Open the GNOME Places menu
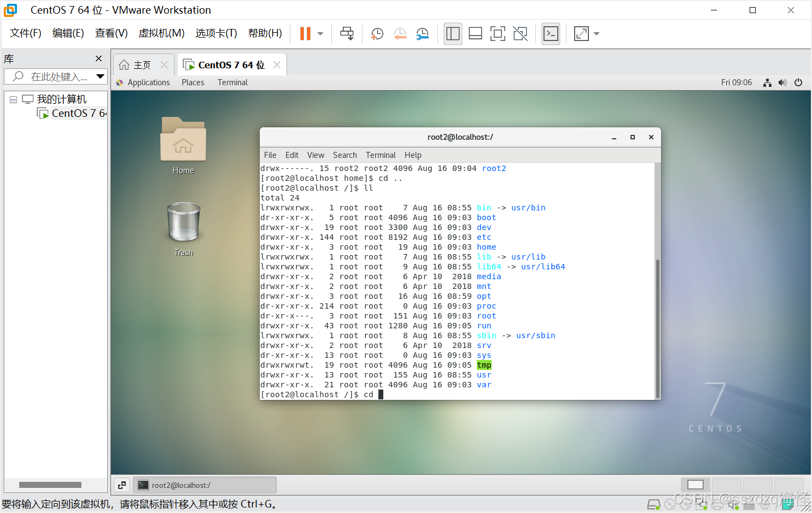The height and width of the screenshot is (513, 812). pyautogui.click(x=193, y=82)
